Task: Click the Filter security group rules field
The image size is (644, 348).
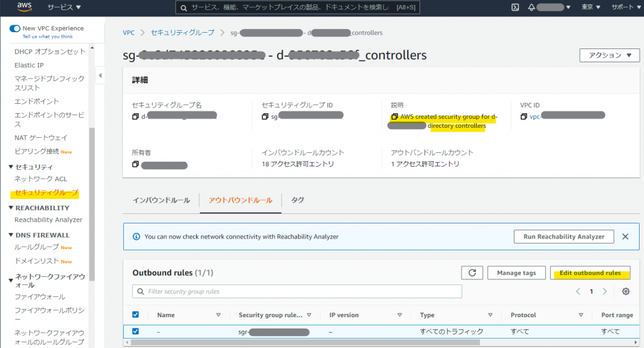Action: pyautogui.click(x=297, y=291)
